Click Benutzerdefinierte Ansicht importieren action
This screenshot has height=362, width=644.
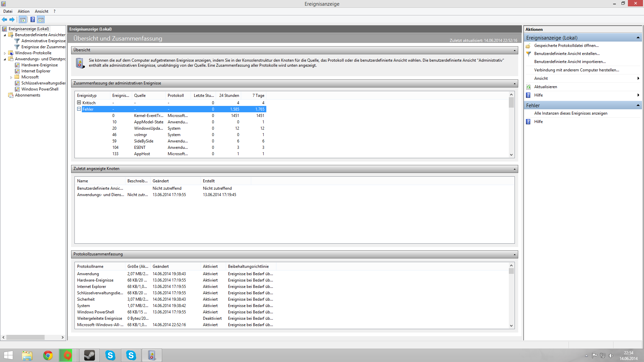click(x=570, y=62)
